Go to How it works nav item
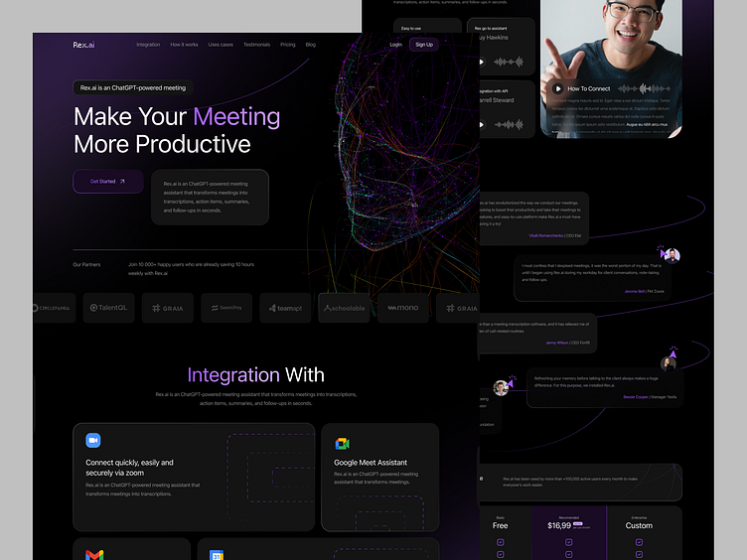 pyautogui.click(x=185, y=45)
